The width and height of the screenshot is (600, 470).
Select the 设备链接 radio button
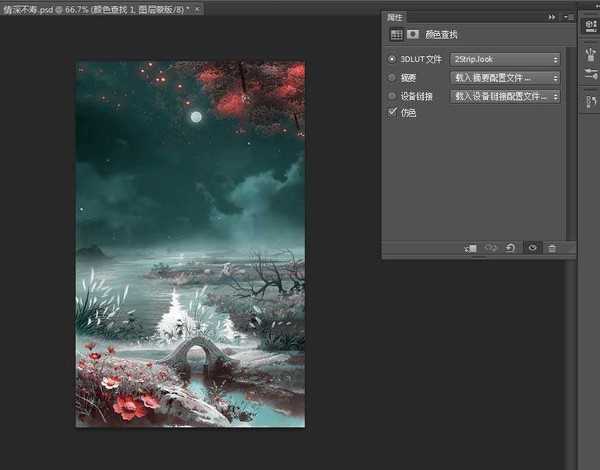[x=392, y=96]
